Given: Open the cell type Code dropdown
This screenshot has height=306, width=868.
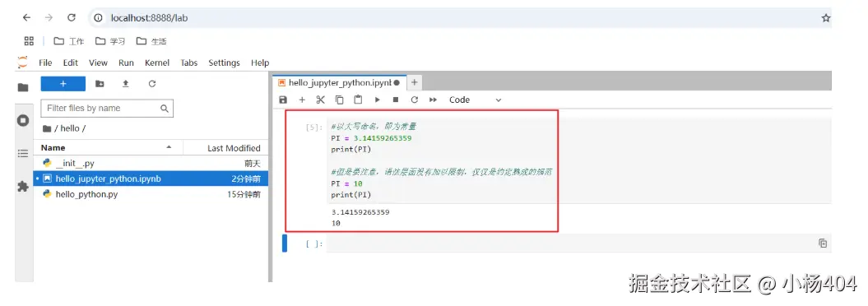Looking at the screenshot, I should click(x=475, y=100).
